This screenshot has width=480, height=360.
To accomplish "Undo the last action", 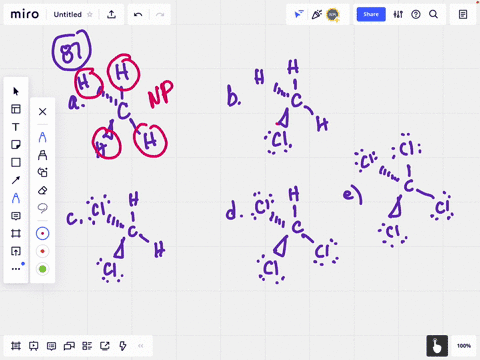I will 138,14.
